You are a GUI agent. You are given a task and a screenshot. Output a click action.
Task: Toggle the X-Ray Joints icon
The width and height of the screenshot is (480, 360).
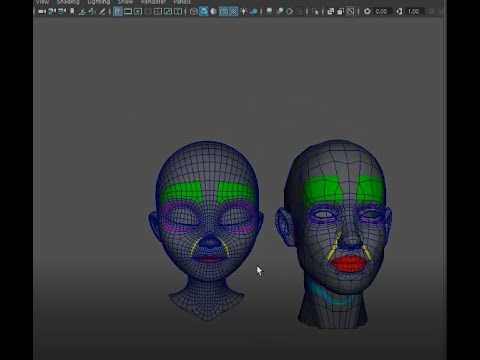click(x=351, y=12)
